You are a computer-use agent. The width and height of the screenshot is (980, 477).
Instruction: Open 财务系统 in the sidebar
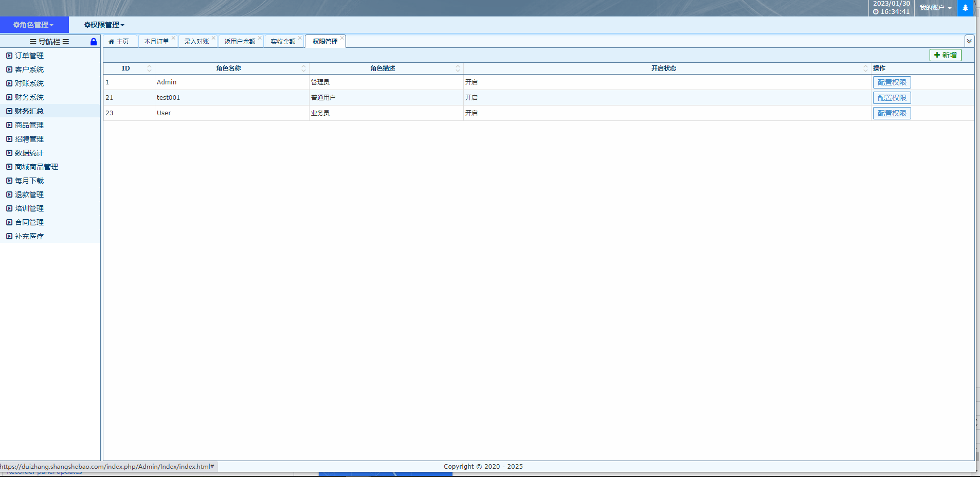(29, 97)
